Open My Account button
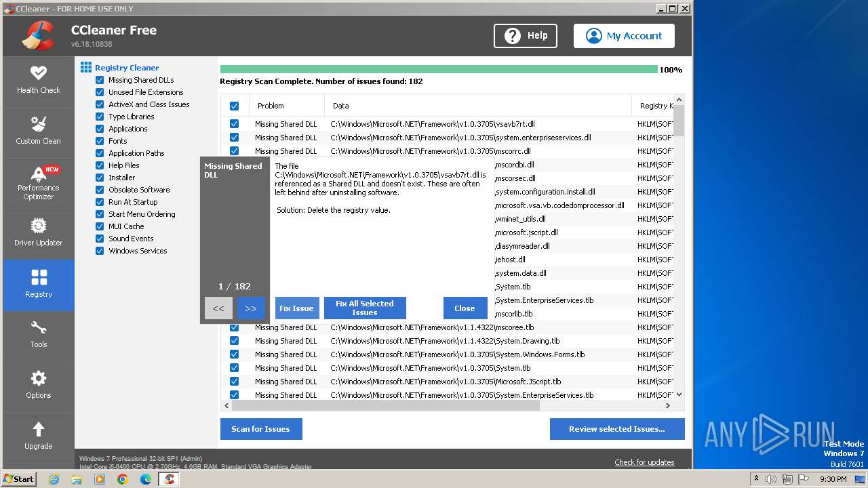Image resolution: width=868 pixels, height=488 pixels. tap(624, 36)
